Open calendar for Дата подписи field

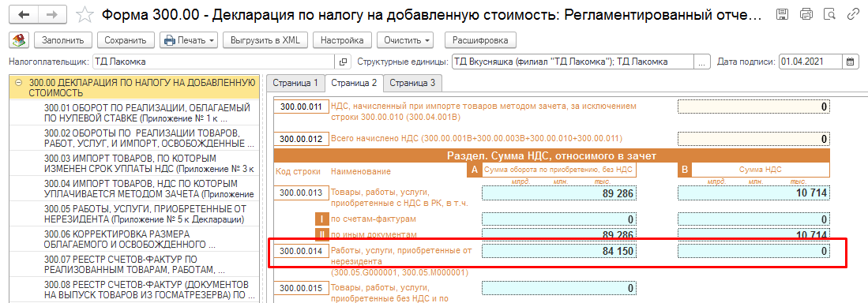[x=850, y=62]
